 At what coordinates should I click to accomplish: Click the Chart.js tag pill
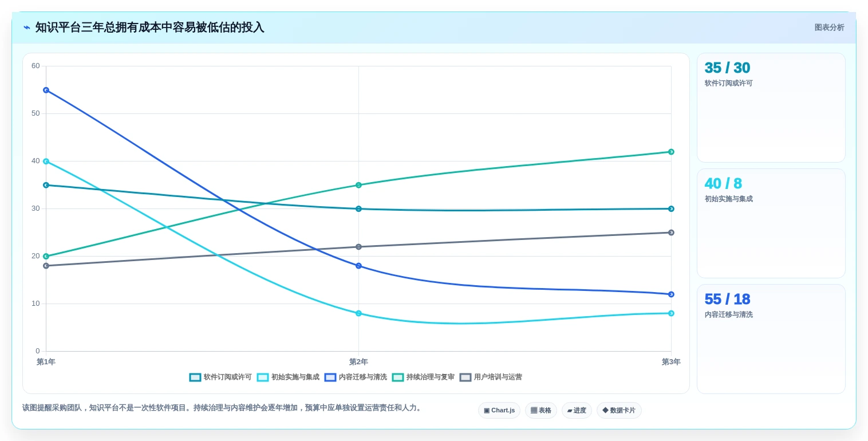[499, 411]
